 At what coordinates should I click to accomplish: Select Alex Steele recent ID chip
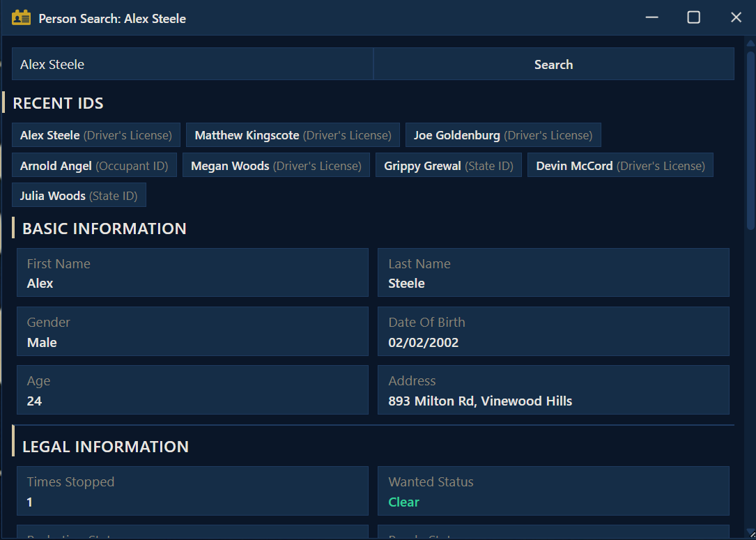tap(96, 135)
